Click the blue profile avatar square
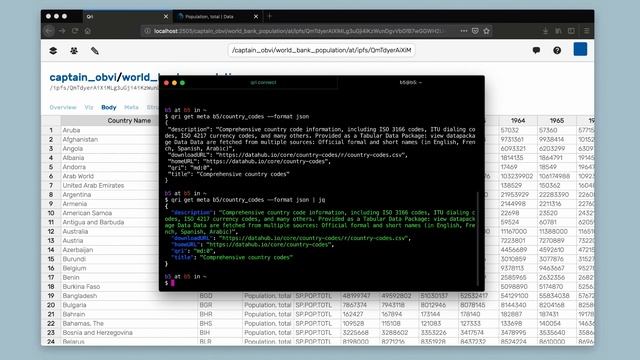Viewport: 640px width, 360px height. (580, 49)
